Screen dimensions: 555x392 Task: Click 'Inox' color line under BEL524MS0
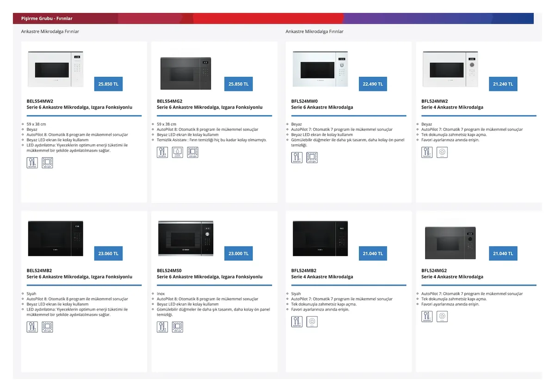click(x=161, y=294)
